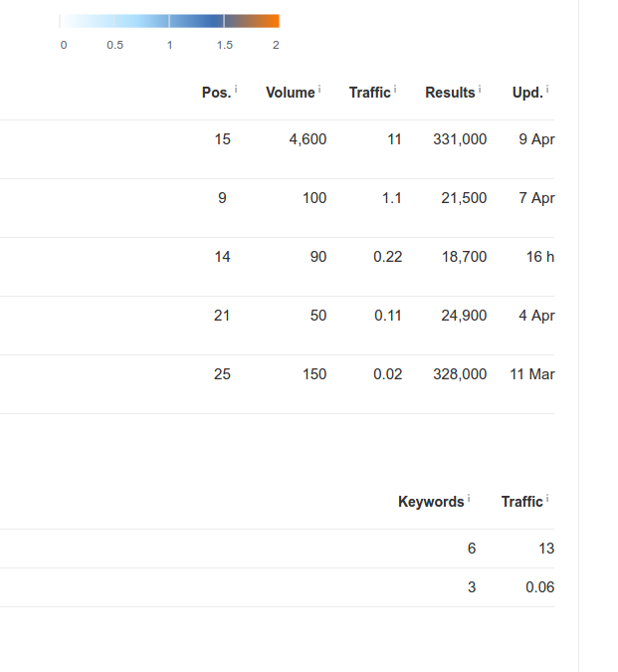Image resolution: width=618 pixels, height=672 pixels.
Task: Click the 331,000 results value
Action: click(460, 139)
